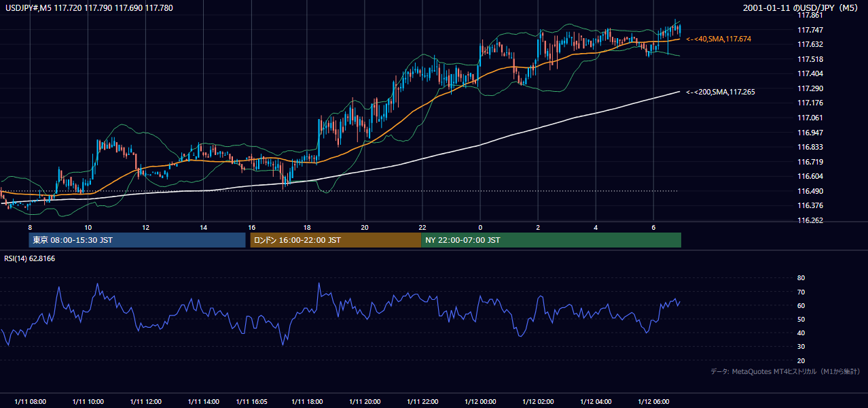Click the '<-<200,SMA,117.265' white label
The height and width of the screenshot is (408, 868).
[721, 92]
